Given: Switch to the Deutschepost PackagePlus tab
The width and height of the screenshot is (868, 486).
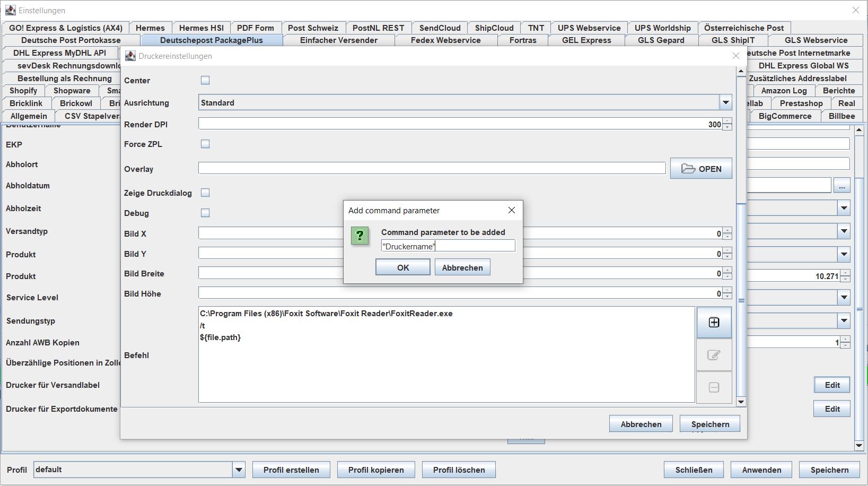Looking at the screenshot, I should (x=212, y=40).
